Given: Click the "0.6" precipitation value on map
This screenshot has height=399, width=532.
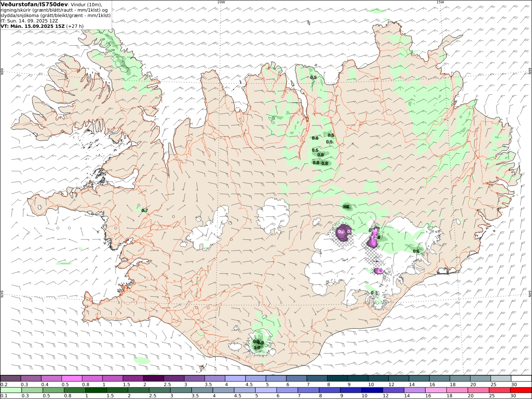Looking at the screenshot, I should click(x=416, y=251).
